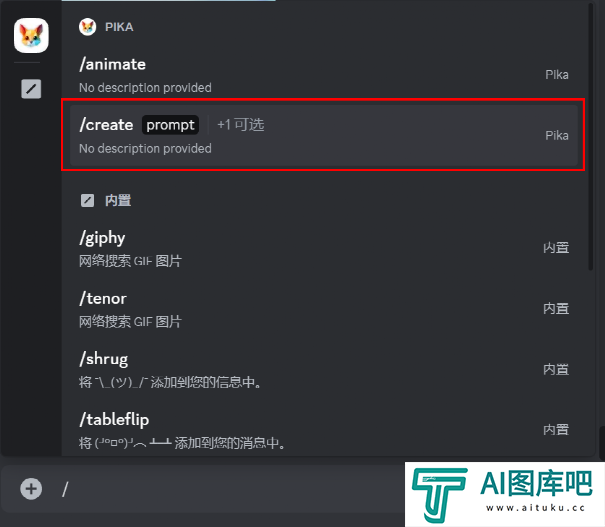Select the Pika fox app icon in sidebar
Viewport: 605px width, 527px height.
[x=31, y=35]
